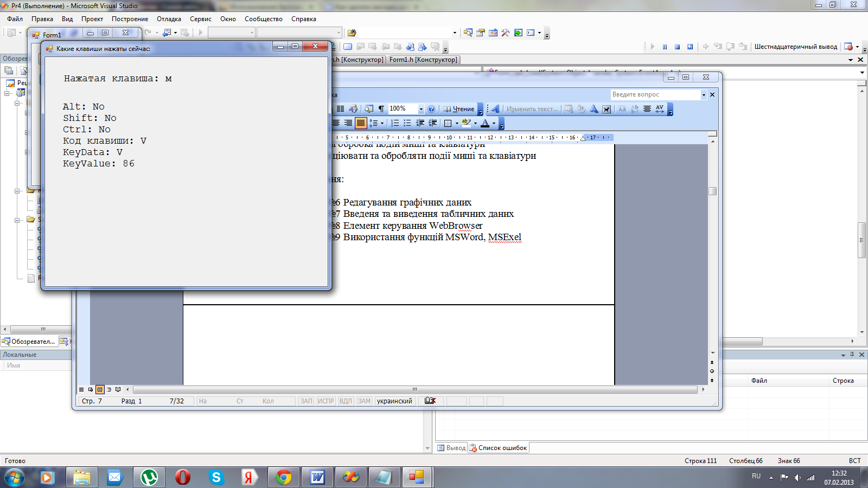Image resolution: width=868 pixels, height=488 pixels.
Task: Open the document tabs list dropdown arrow
Action: pos(851,60)
